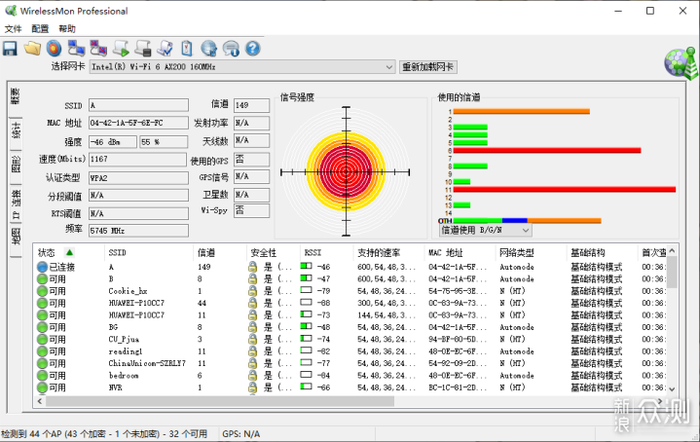Open the 文件 menu

pos(13,29)
